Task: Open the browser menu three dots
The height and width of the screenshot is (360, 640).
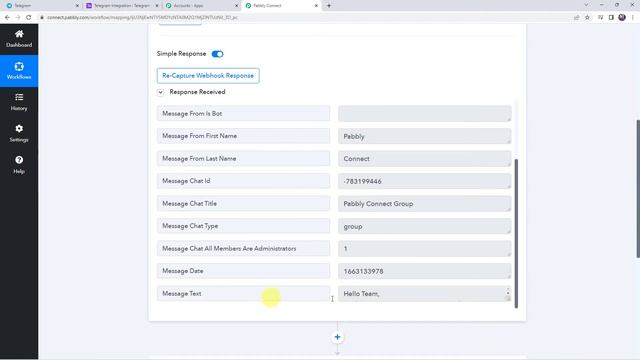Action: pyautogui.click(x=633, y=18)
